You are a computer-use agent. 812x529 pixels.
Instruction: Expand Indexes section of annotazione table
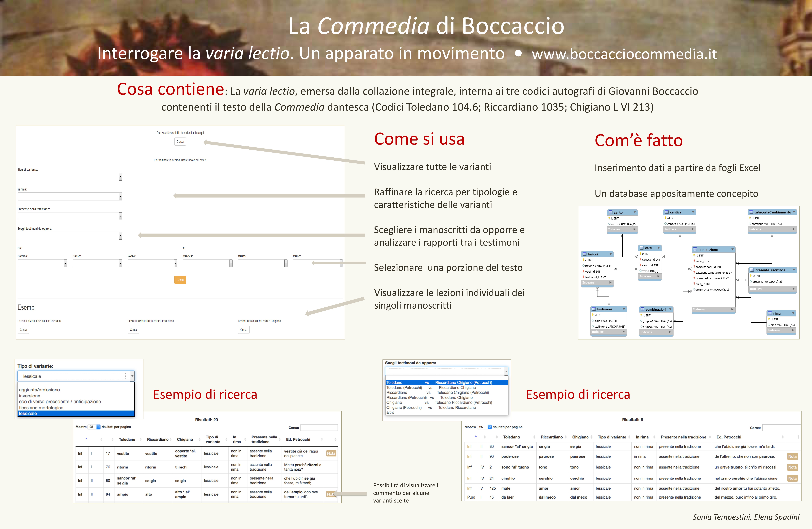click(732, 310)
